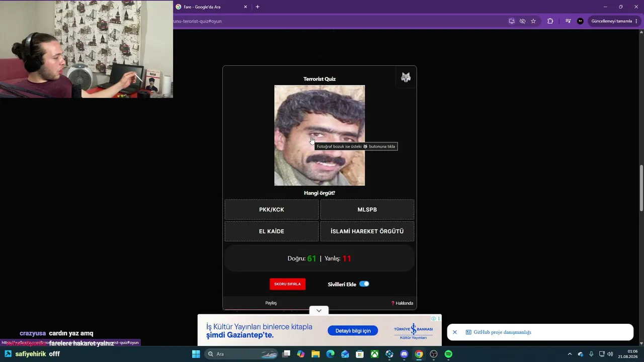Open Discord from the taskbar
This screenshot has width=644, height=362.
pyautogui.click(x=404, y=354)
